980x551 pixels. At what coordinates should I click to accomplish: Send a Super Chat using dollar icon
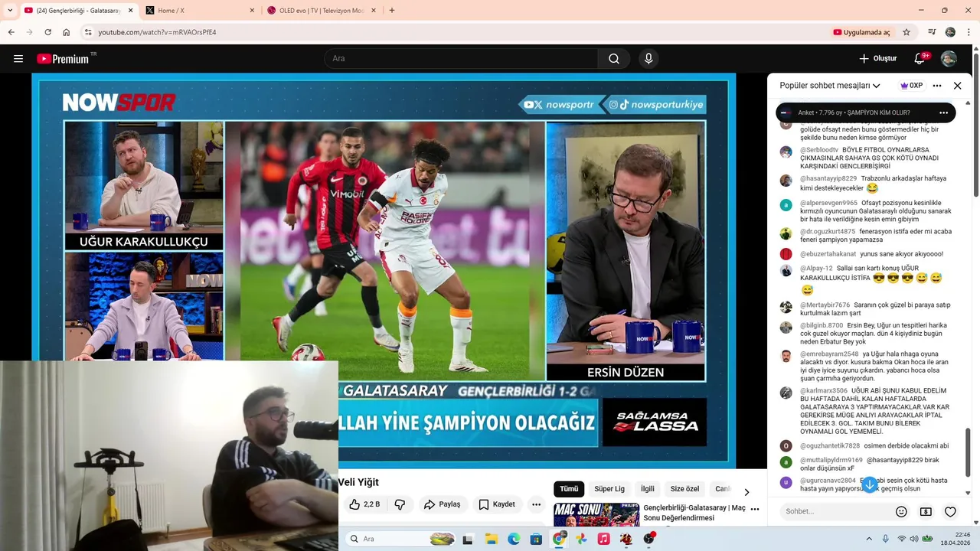(926, 512)
